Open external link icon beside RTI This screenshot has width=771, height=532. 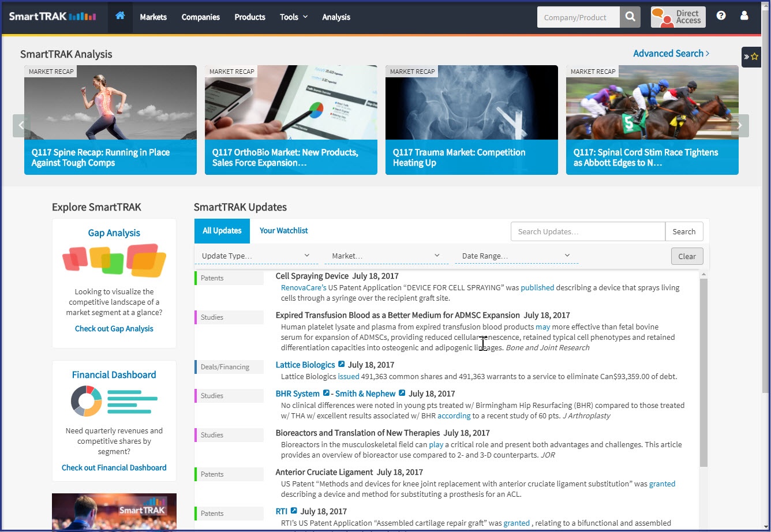pyautogui.click(x=294, y=511)
